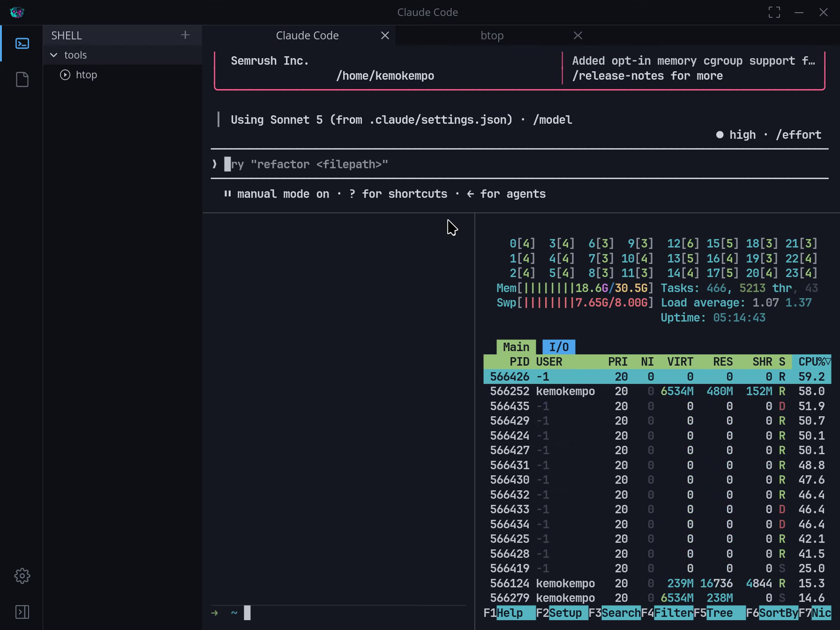Toggle the side panel collapse icon
This screenshot has height=630, width=840.
click(22, 612)
